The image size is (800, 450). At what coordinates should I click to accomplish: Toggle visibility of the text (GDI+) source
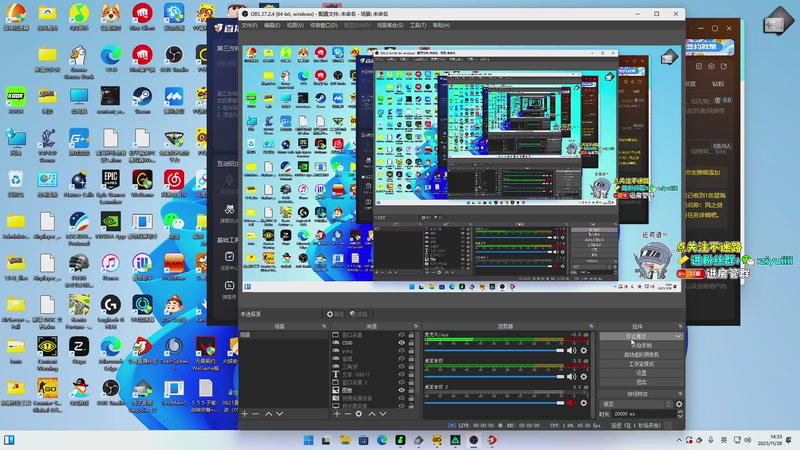point(402,374)
